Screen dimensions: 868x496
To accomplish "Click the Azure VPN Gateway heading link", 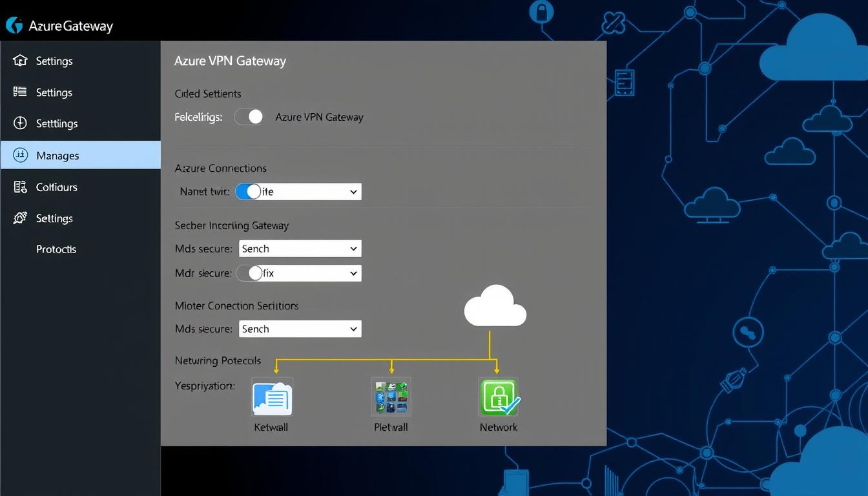I will coord(230,61).
